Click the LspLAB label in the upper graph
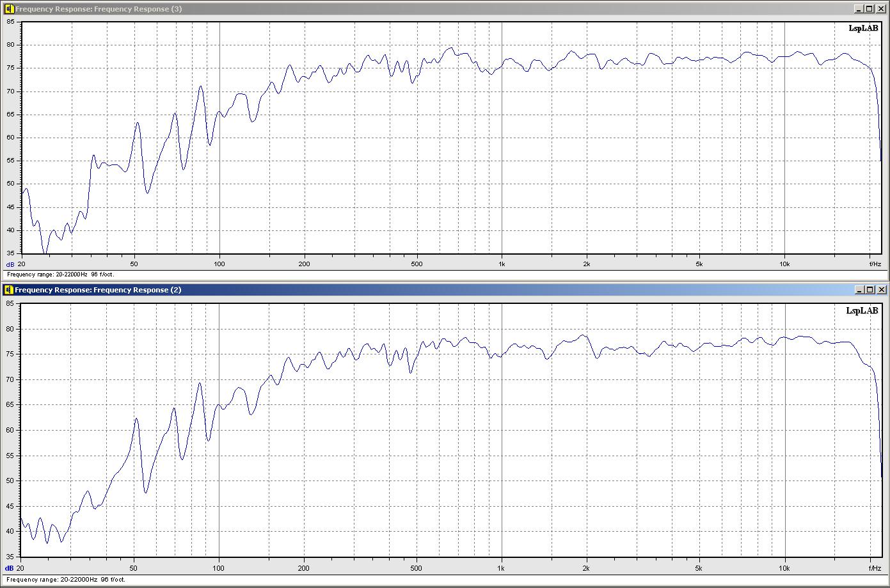 pyautogui.click(x=862, y=29)
